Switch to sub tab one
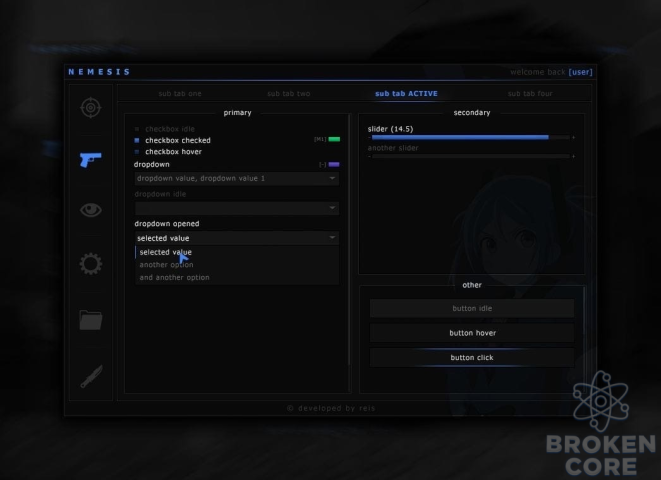 [180, 94]
